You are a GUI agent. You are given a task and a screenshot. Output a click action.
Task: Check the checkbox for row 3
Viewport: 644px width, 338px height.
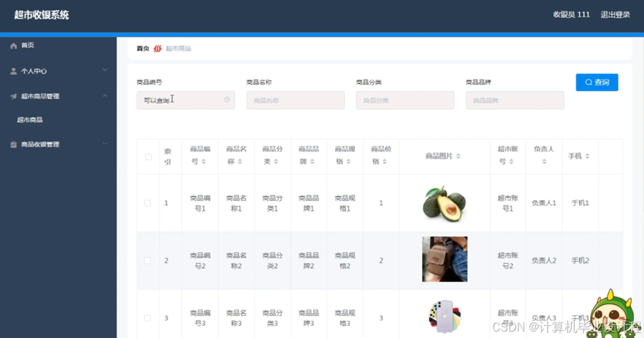coord(147,318)
